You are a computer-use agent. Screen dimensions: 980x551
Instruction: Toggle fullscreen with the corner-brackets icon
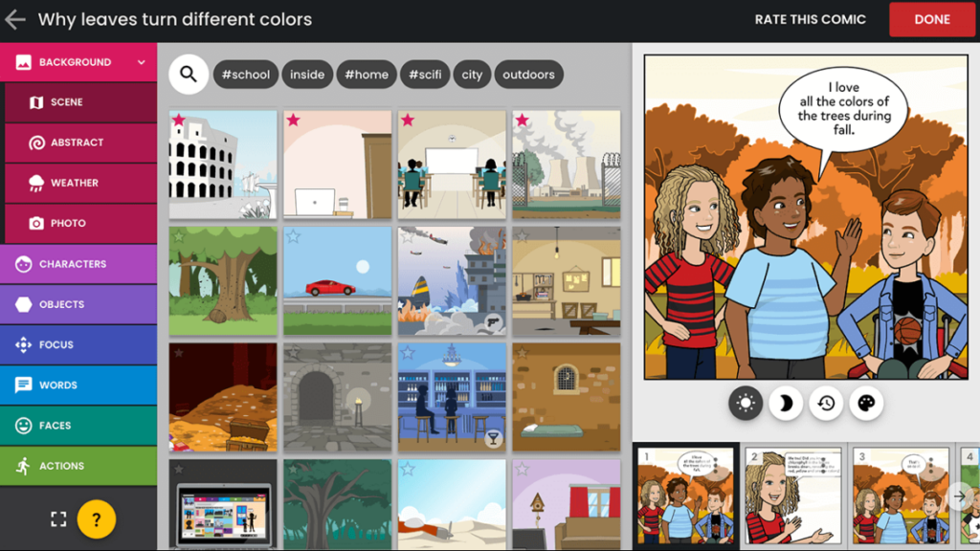58,519
